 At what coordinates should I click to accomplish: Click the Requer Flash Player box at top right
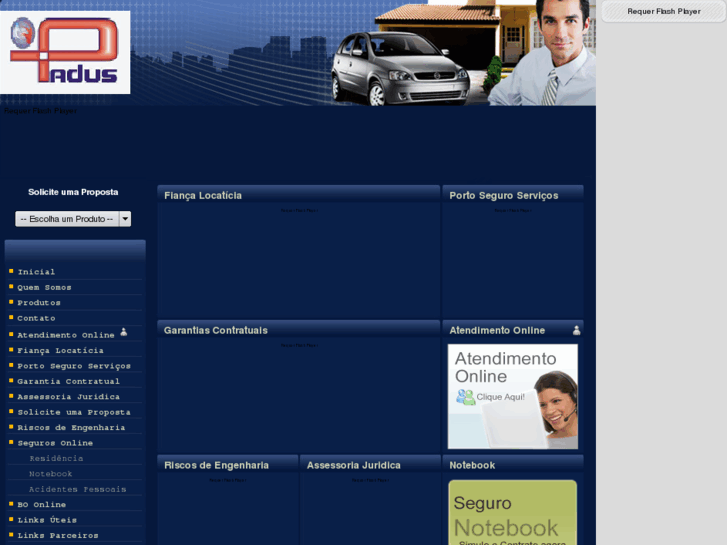pos(663,11)
